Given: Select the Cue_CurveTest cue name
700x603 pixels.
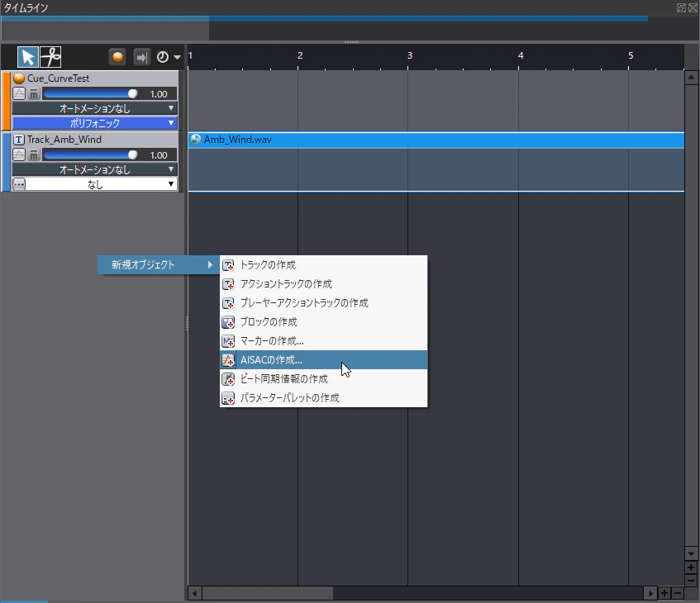Looking at the screenshot, I should pyautogui.click(x=58, y=78).
